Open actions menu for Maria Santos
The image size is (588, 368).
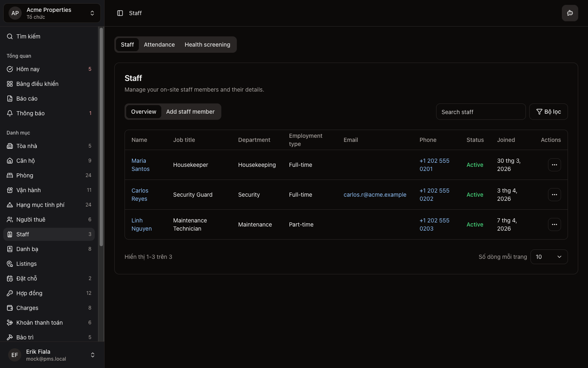pos(554,165)
